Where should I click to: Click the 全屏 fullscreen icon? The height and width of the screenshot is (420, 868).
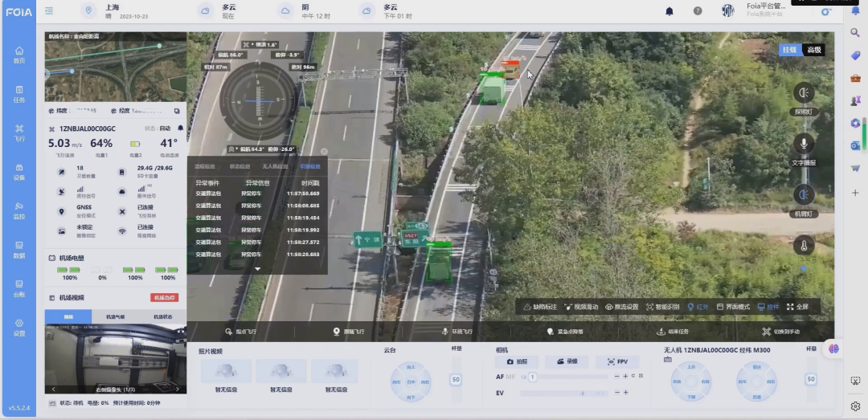coord(797,307)
